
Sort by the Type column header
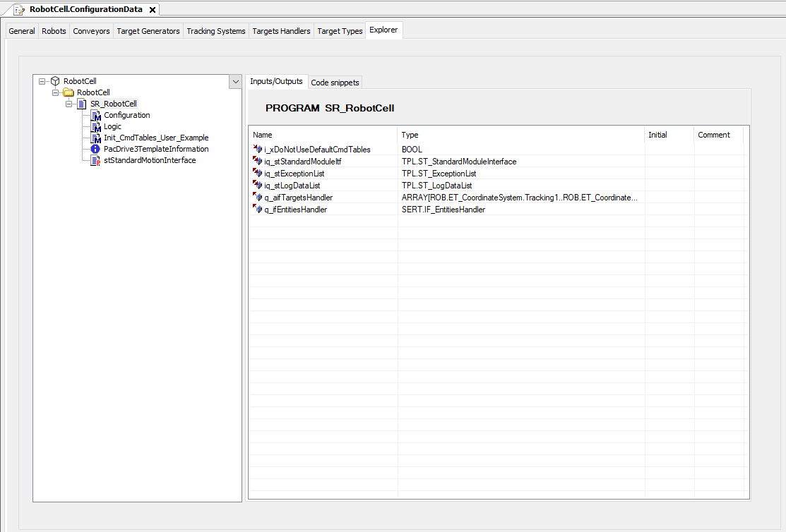point(521,135)
